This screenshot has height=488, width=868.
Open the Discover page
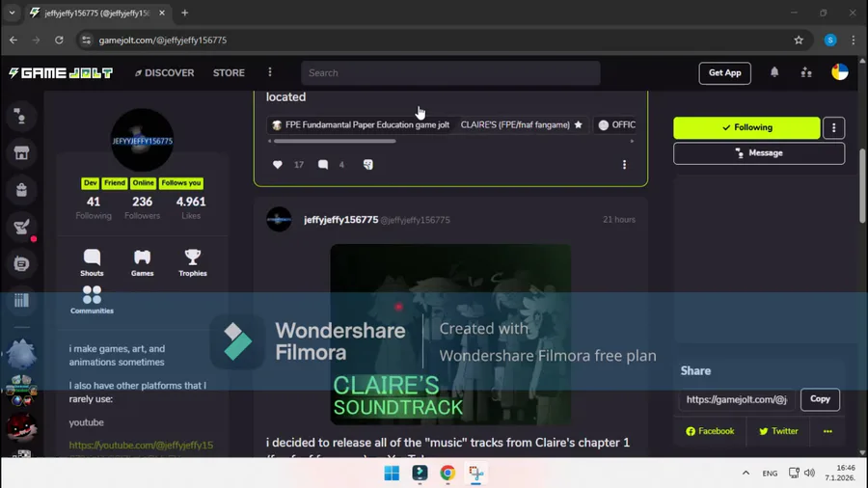coord(164,72)
